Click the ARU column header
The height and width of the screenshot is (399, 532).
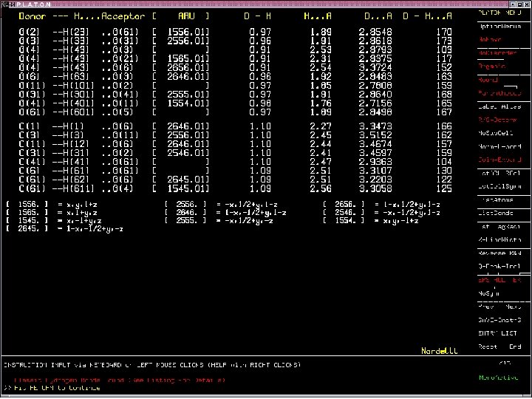[186, 16]
